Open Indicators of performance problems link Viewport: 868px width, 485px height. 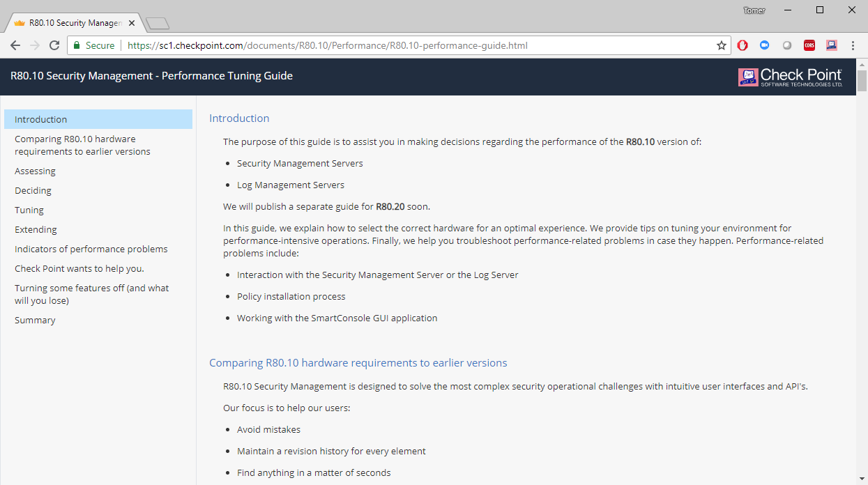(91, 249)
